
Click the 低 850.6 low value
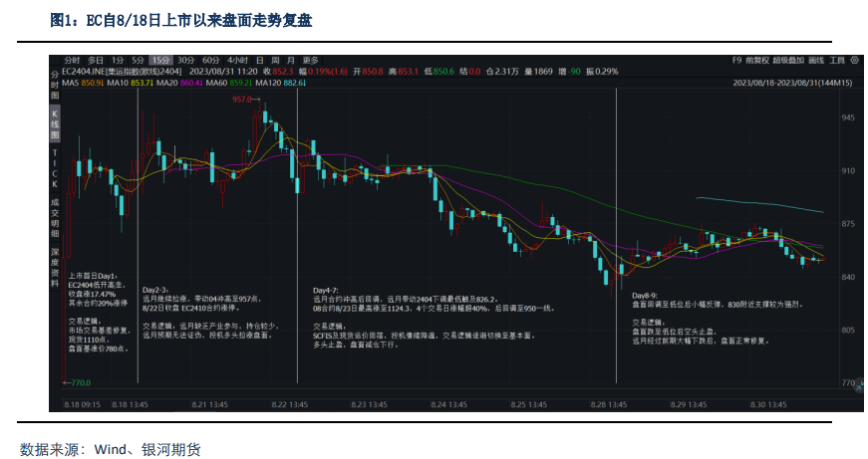click(x=438, y=72)
